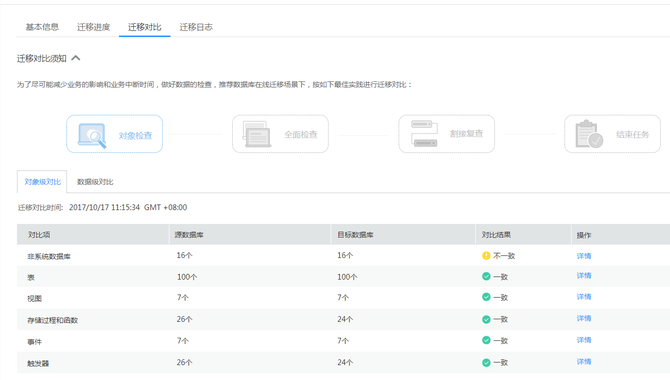The image size is (670, 380).
Task: Click the 对比结果 column header
Action: tap(496, 235)
